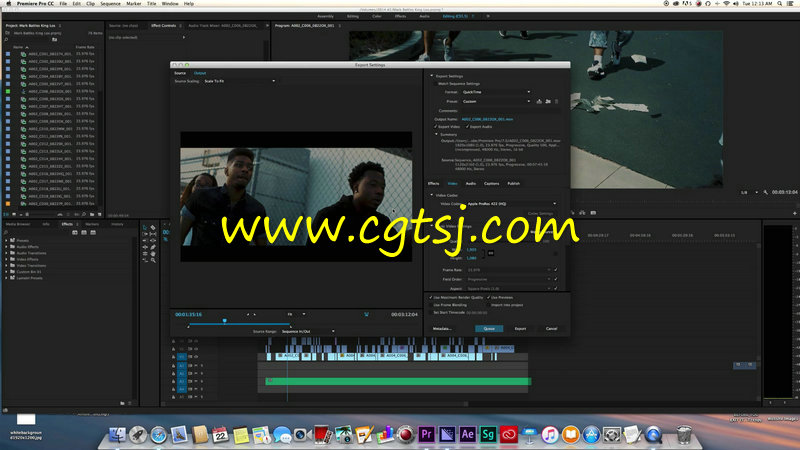
Task: Collapse the Summary section triangle
Action: coord(437,135)
